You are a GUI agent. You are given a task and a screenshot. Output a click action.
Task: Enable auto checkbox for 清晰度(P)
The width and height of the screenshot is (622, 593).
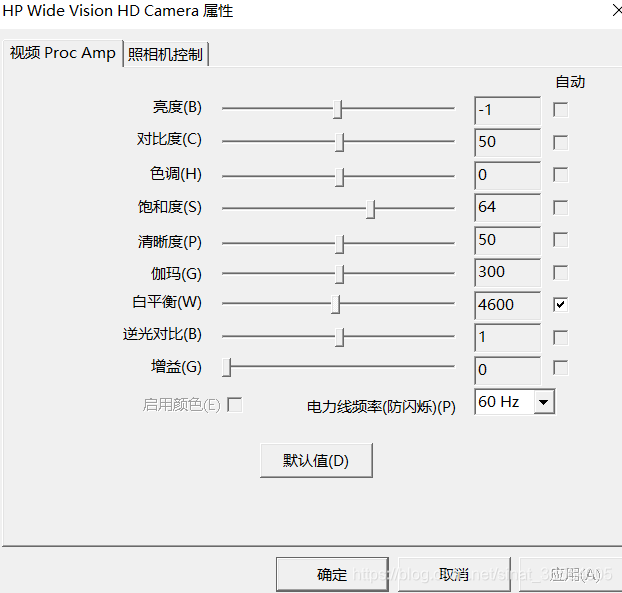(560, 240)
